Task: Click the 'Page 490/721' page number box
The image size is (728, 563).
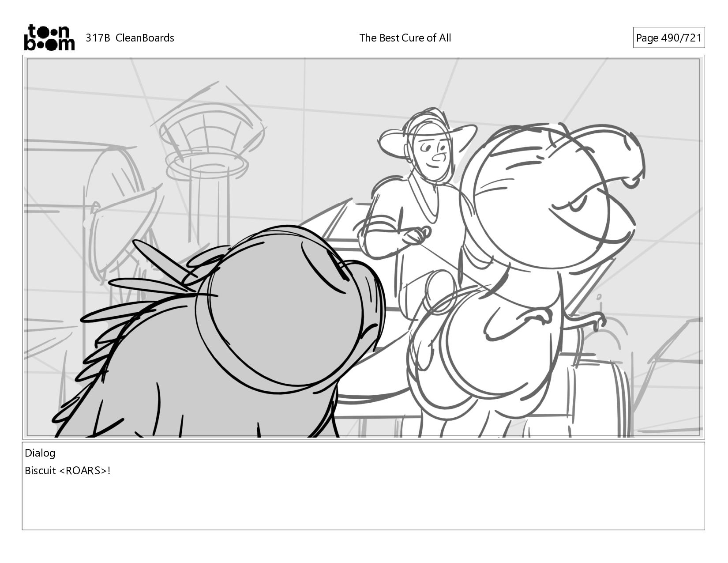Action: coord(668,38)
